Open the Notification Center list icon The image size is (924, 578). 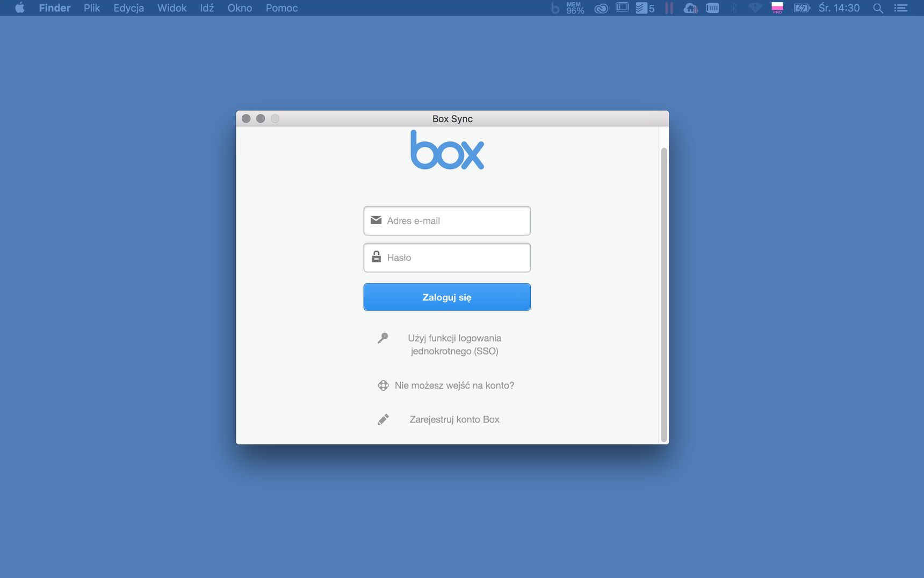(901, 8)
